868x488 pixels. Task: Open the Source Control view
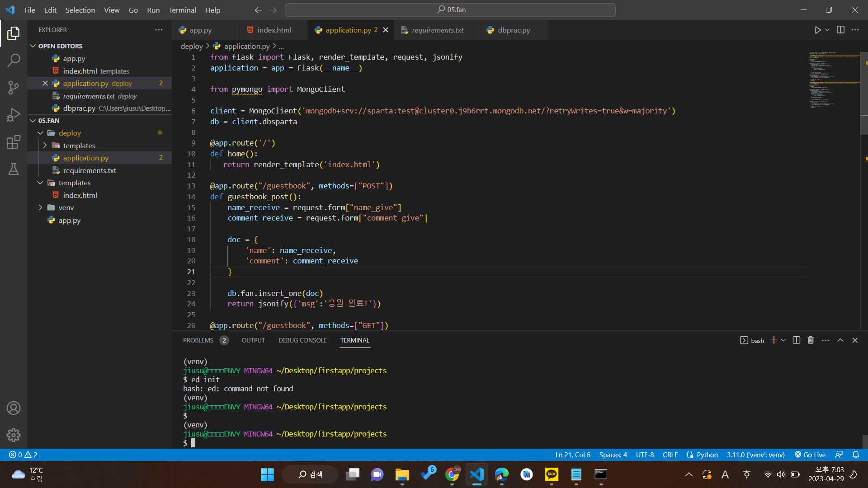point(14,87)
